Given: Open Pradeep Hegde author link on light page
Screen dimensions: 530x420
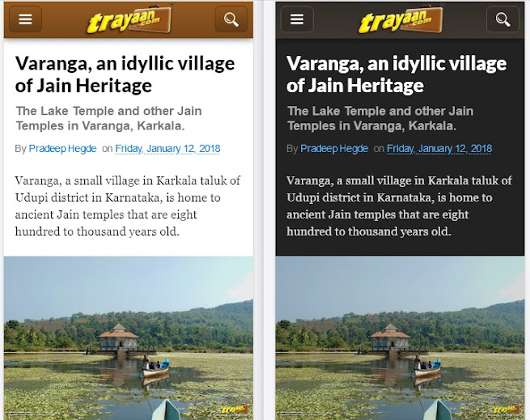Looking at the screenshot, I should click(62, 148).
